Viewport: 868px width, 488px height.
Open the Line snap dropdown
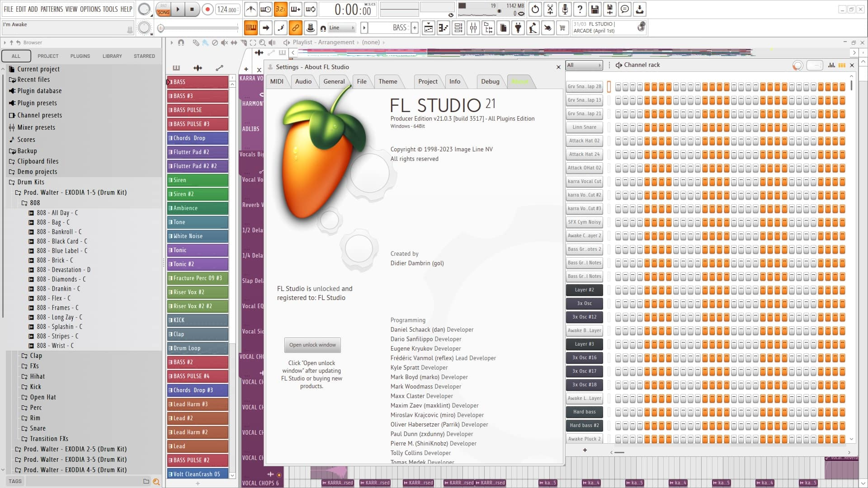point(342,28)
